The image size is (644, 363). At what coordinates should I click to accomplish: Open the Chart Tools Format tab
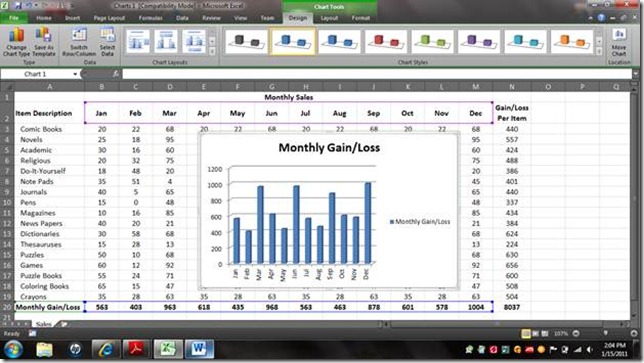click(361, 18)
